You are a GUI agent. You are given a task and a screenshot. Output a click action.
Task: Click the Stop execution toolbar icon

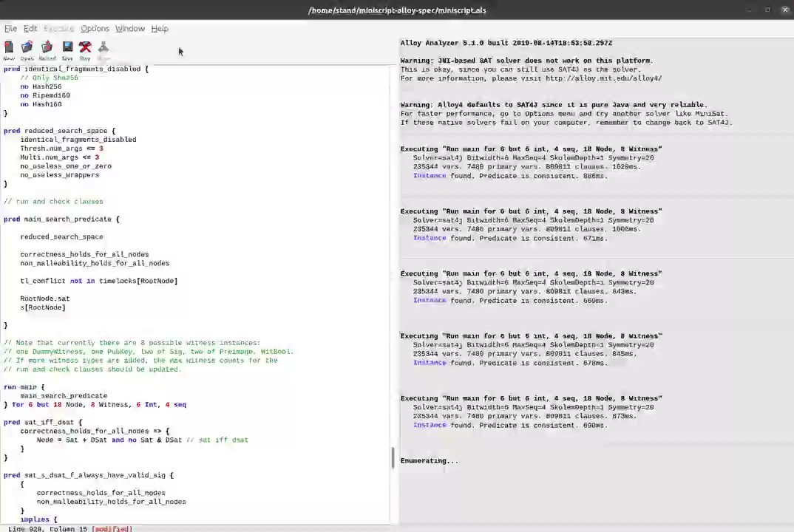point(85,50)
